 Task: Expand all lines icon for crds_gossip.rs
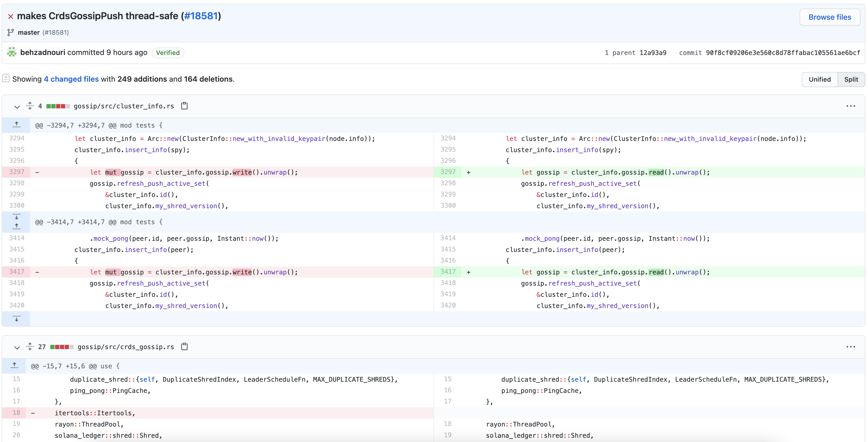tap(30, 346)
